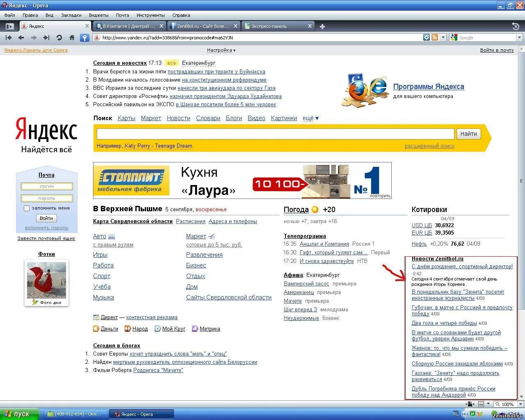Click the Firefox/IE programs icon
Viewport: 525px width, 420px height.
pyautogui.click(x=365, y=90)
